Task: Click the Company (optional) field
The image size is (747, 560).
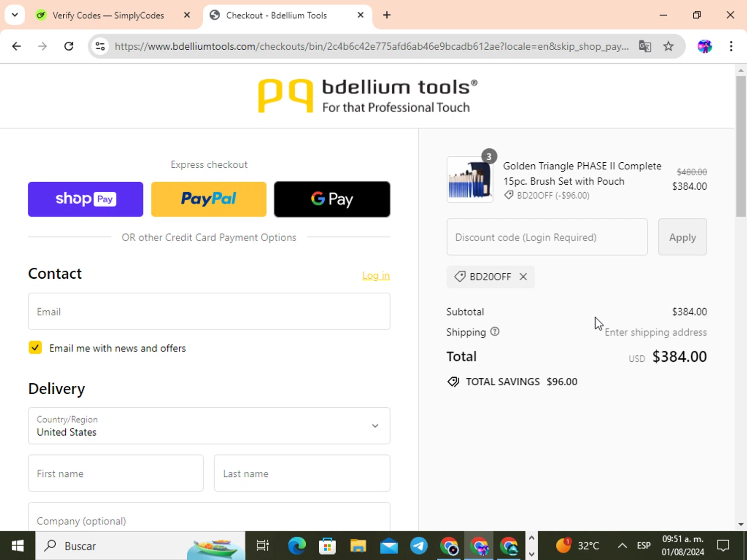Action: (209, 518)
